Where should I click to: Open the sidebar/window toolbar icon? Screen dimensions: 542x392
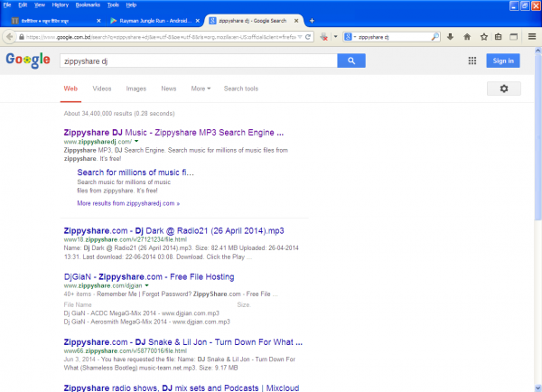(514, 37)
